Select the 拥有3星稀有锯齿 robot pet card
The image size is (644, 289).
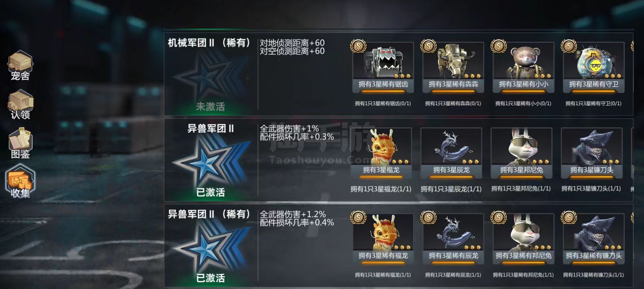click(x=383, y=68)
